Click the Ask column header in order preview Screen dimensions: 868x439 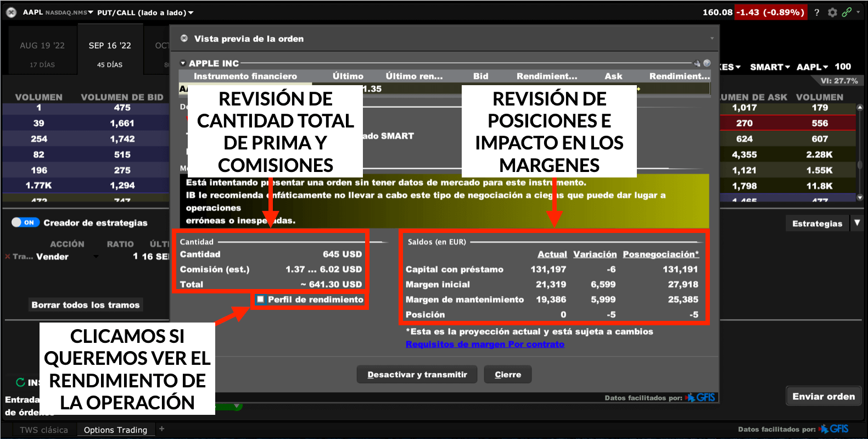613,76
